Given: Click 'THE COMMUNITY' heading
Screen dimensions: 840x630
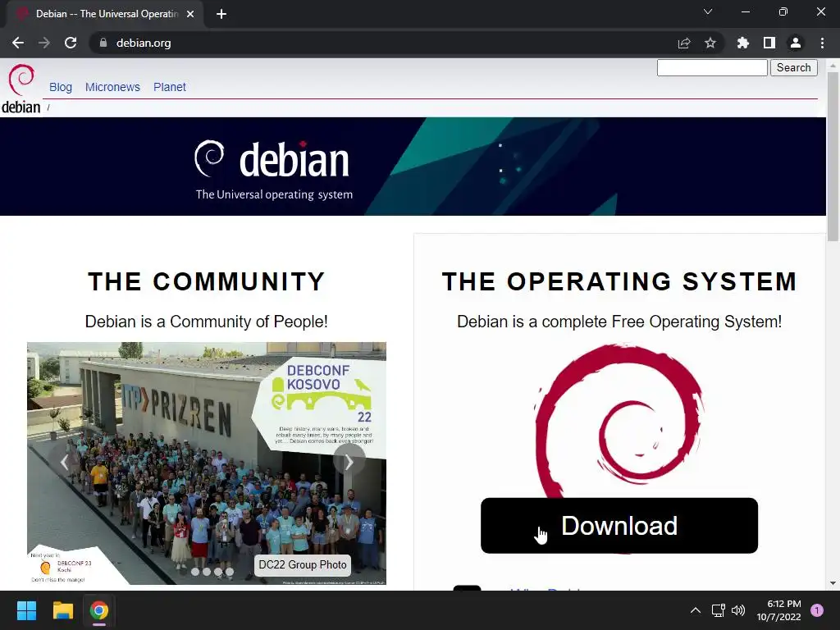Looking at the screenshot, I should coord(207,281).
